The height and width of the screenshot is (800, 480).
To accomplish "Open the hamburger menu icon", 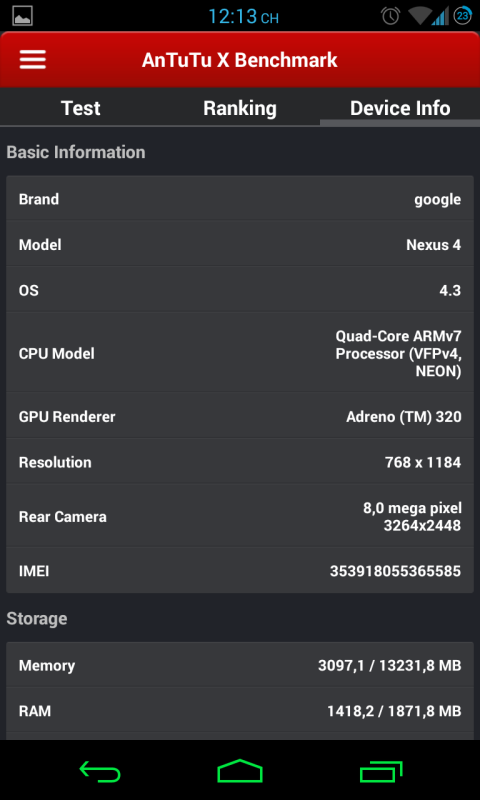I will [x=33, y=60].
